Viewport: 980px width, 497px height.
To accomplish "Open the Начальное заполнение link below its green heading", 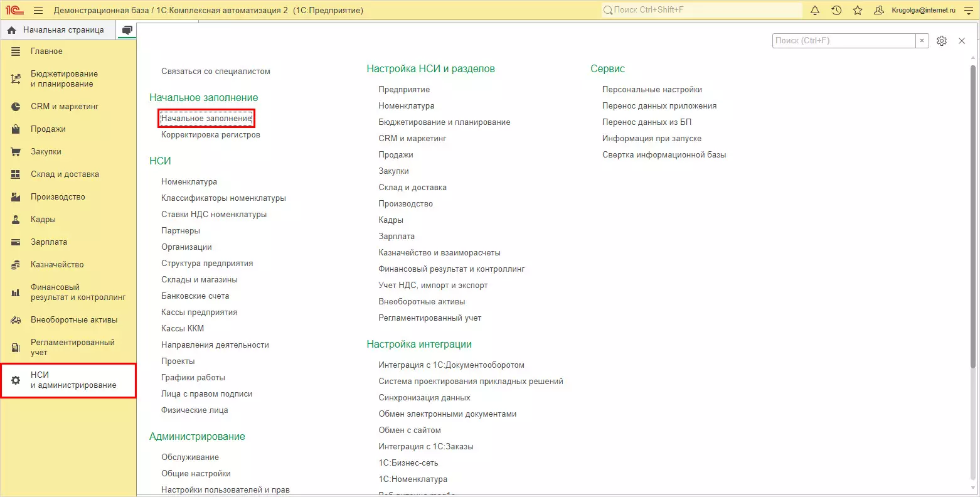I will pyautogui.click(x=206, y=118).
